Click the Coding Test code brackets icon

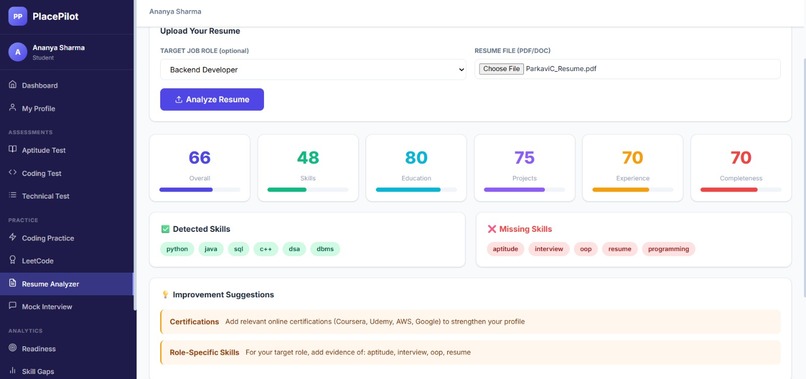(x=13, y=173)
